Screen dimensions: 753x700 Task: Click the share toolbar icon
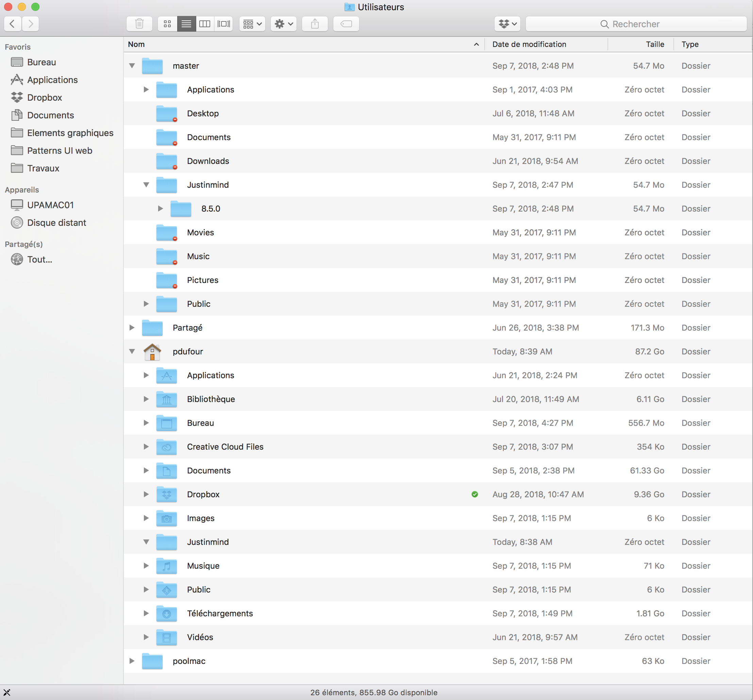click(x=315, y=24)
